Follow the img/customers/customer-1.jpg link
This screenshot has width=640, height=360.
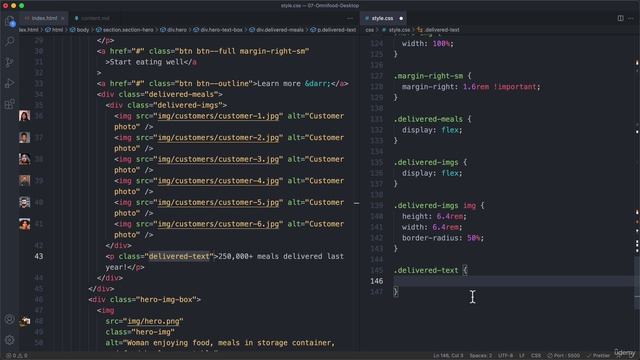coord(218,116)
